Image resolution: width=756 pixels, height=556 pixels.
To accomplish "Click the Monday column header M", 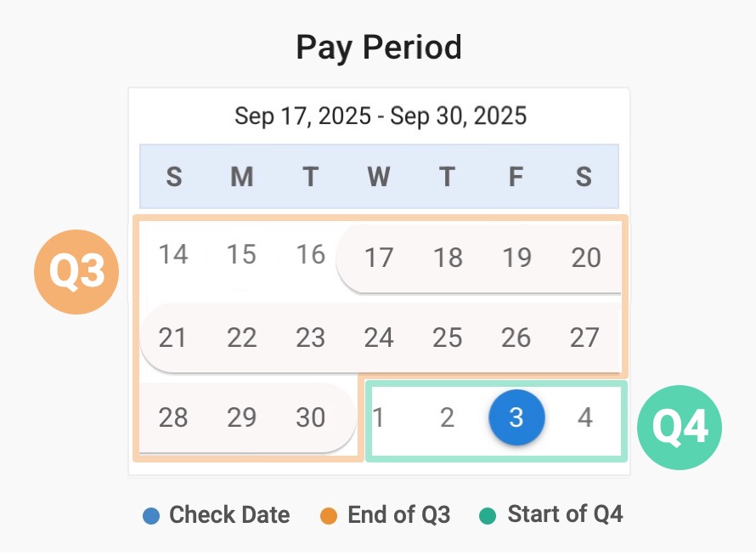I will (242, 177).
